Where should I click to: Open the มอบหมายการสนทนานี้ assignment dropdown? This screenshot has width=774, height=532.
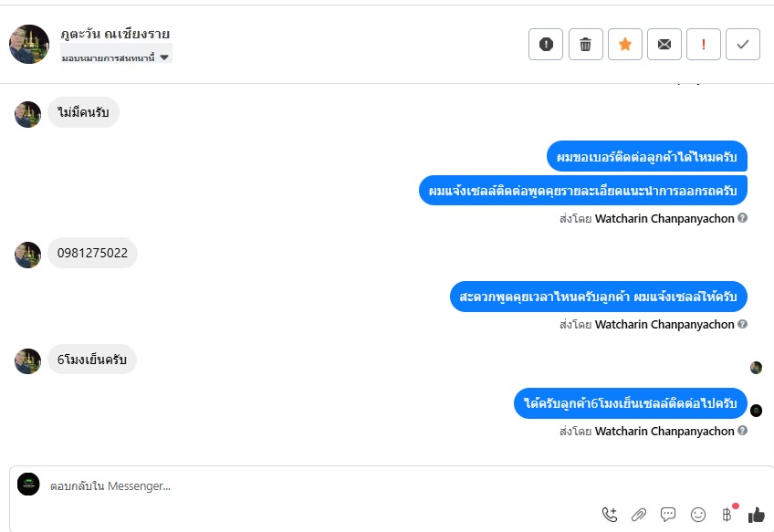click(x=116, y=57)
